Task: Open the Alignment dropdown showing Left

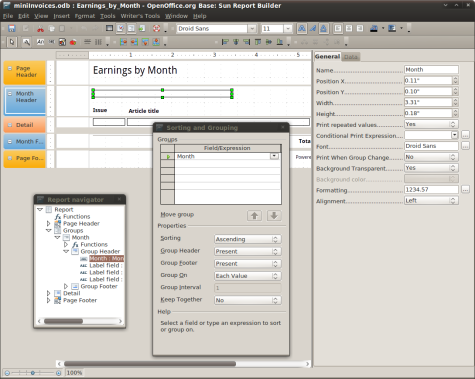Action: 431,201
